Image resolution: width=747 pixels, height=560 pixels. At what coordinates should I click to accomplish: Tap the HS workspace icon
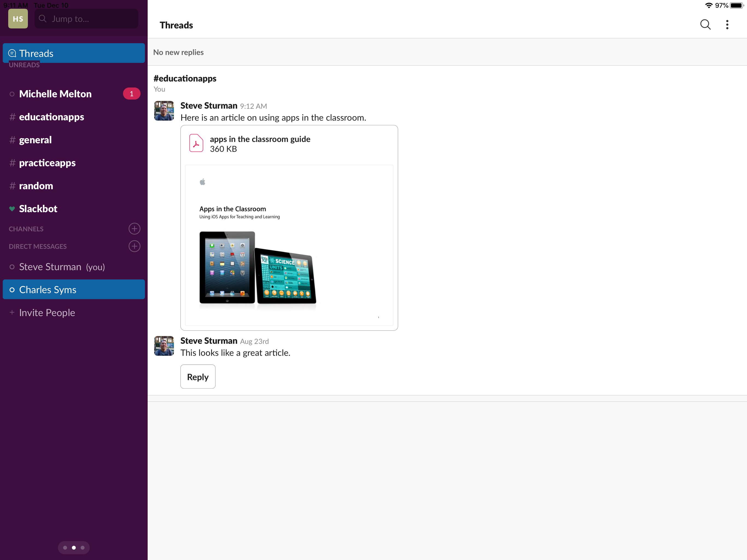point(18,19)
